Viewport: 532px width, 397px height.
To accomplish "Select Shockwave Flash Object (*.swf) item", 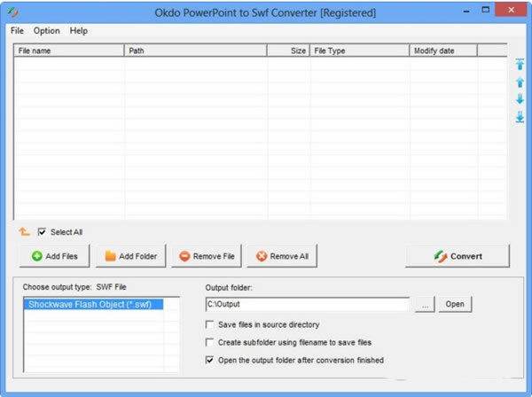I will [93, 304].
